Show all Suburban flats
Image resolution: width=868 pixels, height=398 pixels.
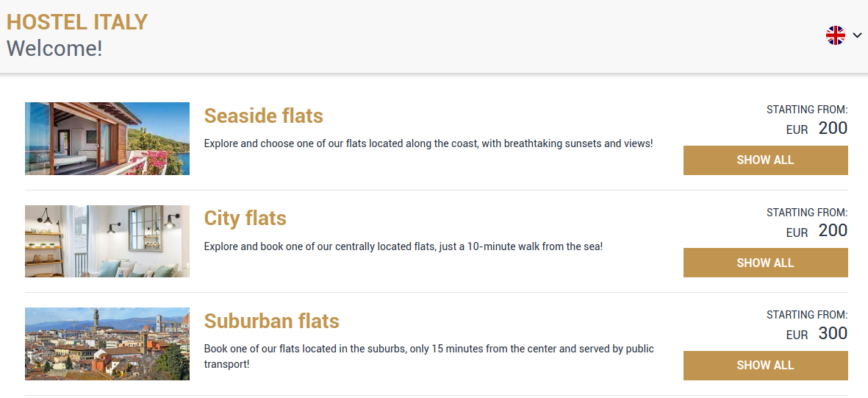766,366
